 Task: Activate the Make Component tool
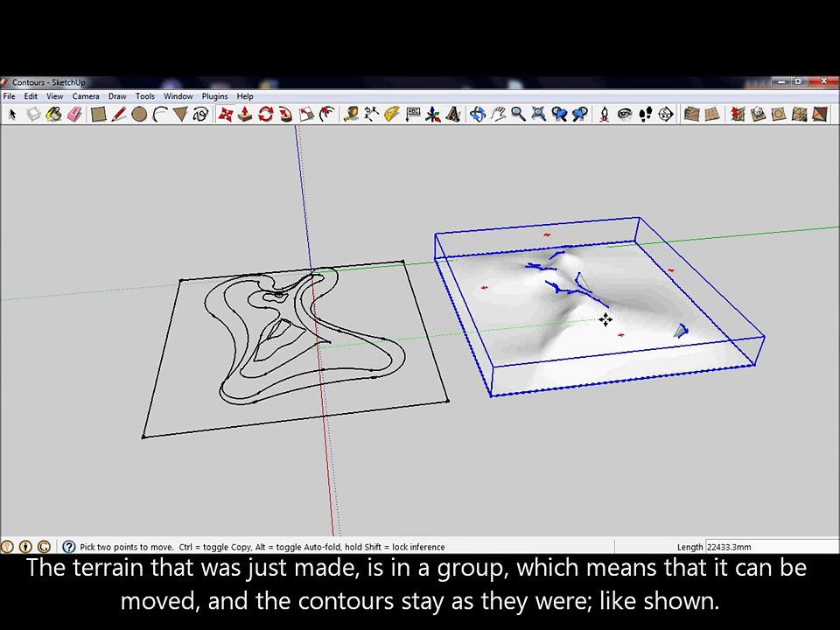click(33, 114)
